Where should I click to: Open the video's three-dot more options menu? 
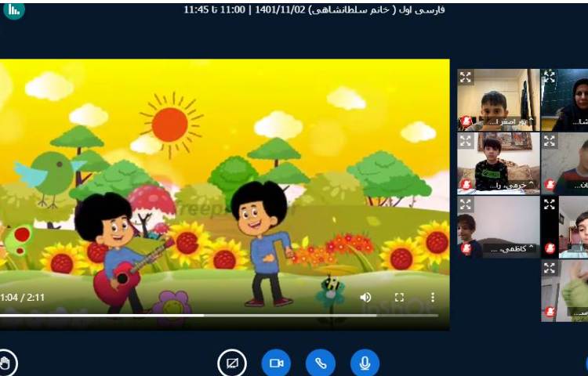tap(432, 298)
